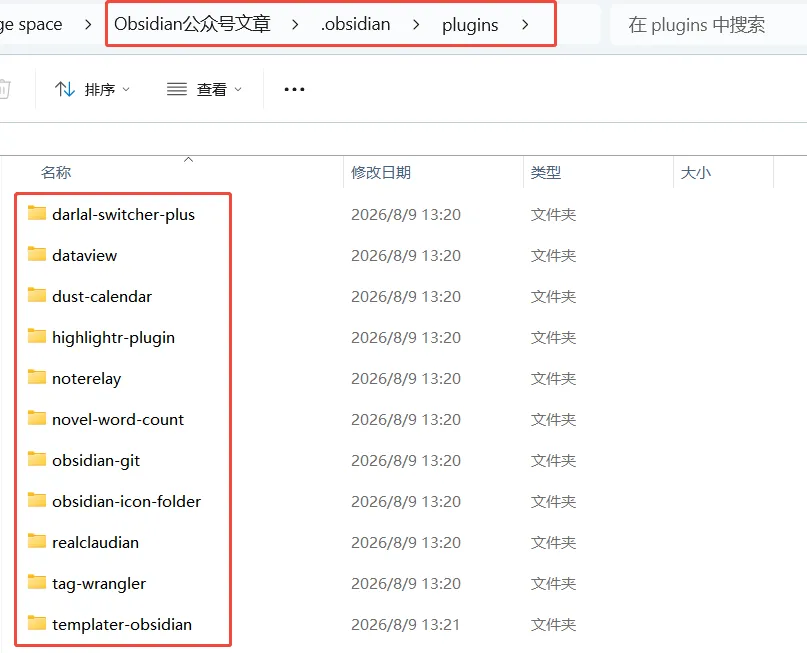The width and height of the screenshot is (807, 653).
Task: Expand chevron after plugins in address bar
Action: (x=525, y=24)
